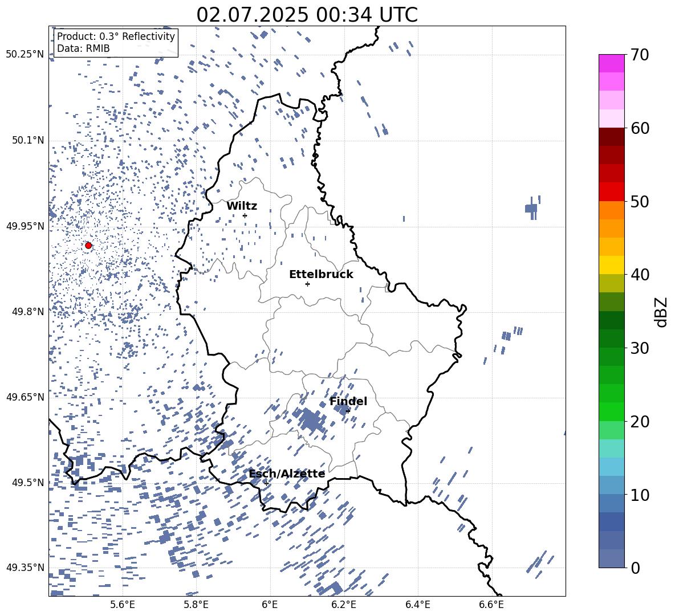This screenshot has height=616, width=675.
Task: Click the 49.35°N latitude label
Action: pos(25,568)
